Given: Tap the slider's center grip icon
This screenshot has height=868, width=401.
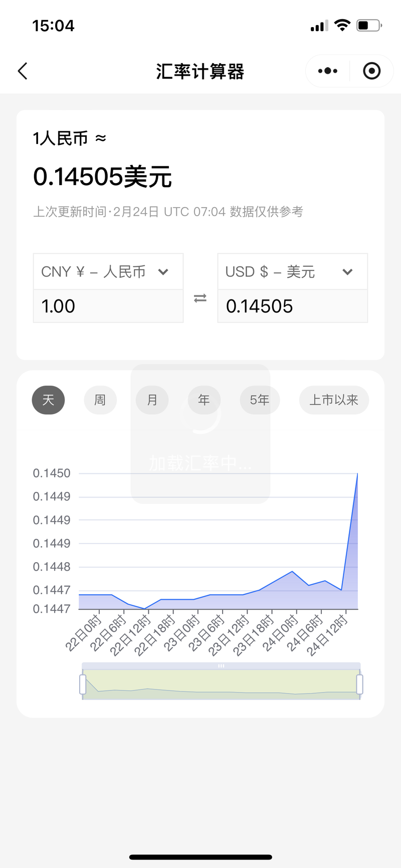Looking at the screenshot, I should click(221, 666).
